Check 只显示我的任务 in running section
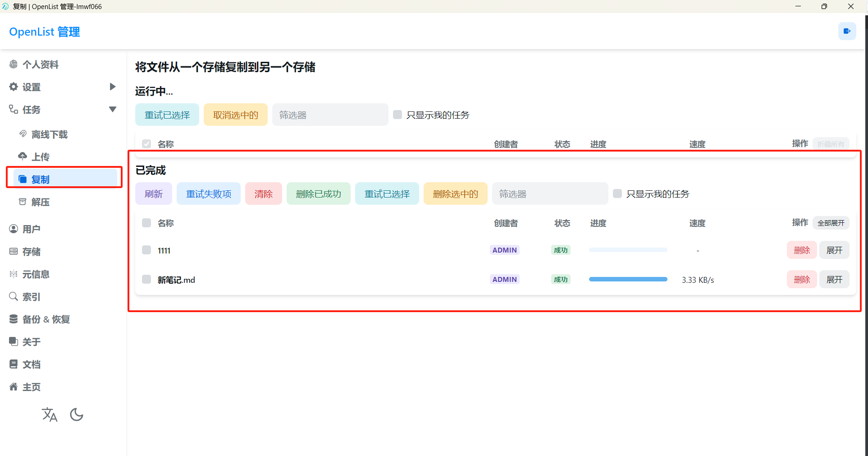 [x=397, y=115]
